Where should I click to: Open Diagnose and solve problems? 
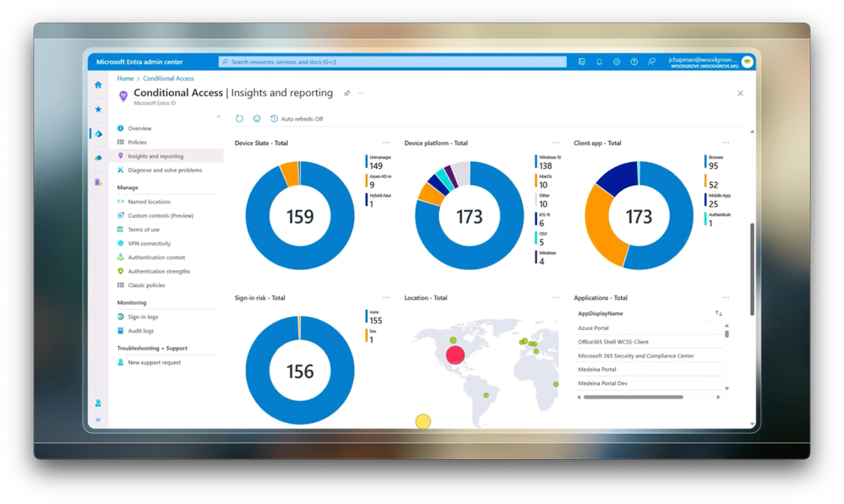coord(165,171)
